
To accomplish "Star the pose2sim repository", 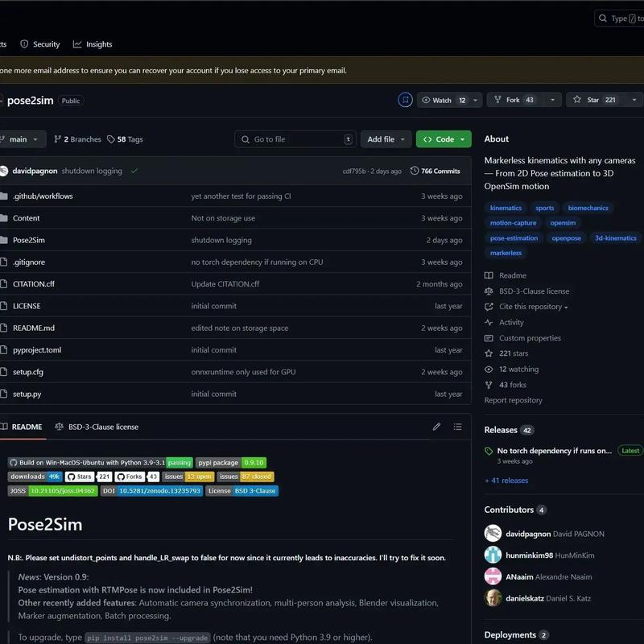I will pyautogui.click(x=594, y=100).
